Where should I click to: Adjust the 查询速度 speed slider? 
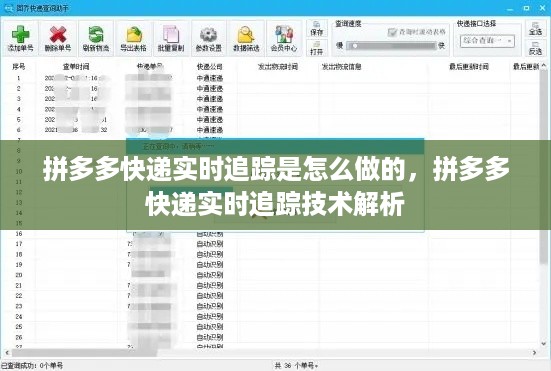391,46
